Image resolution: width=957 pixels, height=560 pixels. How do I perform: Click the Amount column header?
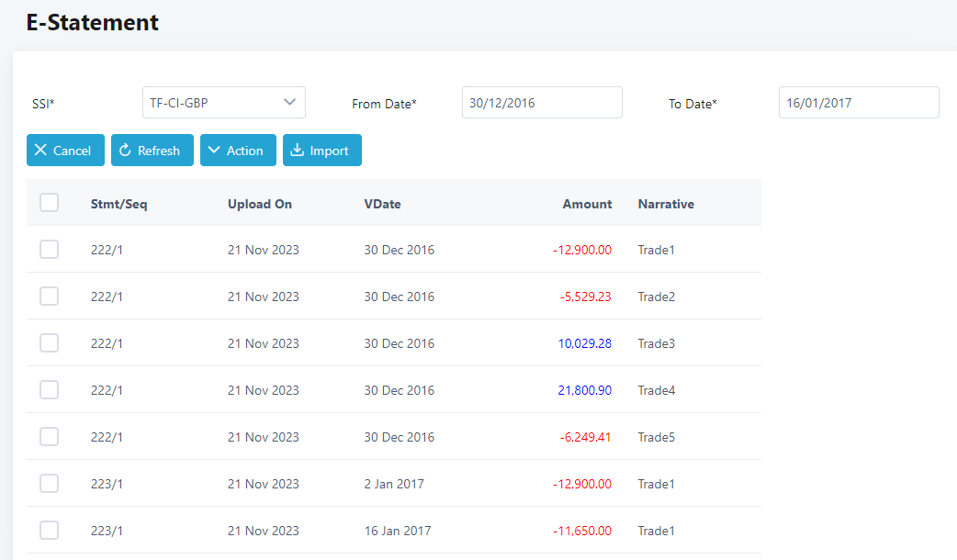(587, 204)
